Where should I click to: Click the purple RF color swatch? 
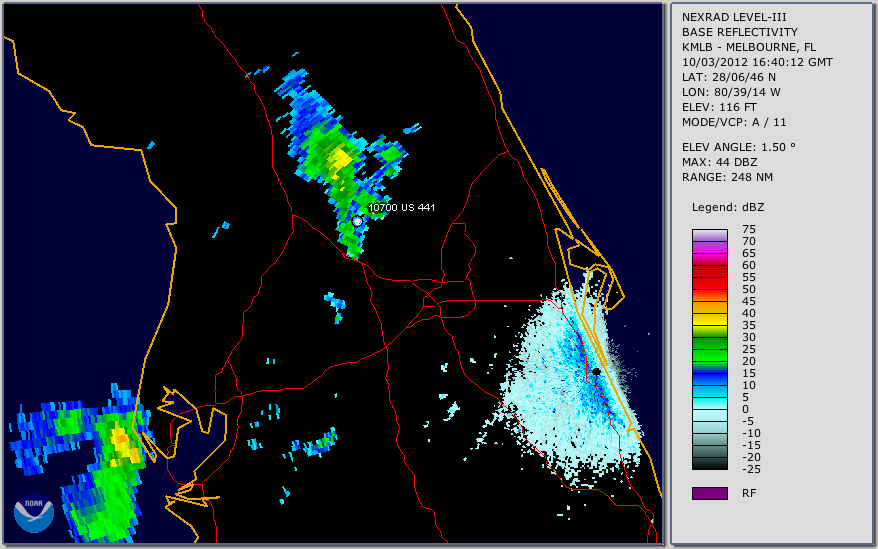(x=709, y=493)
